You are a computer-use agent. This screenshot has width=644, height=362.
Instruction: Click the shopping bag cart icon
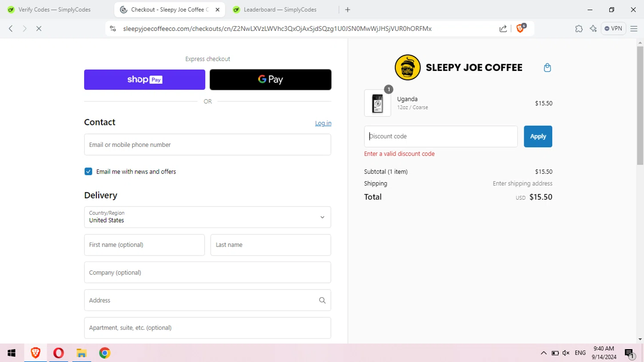(x=547, y=67)
